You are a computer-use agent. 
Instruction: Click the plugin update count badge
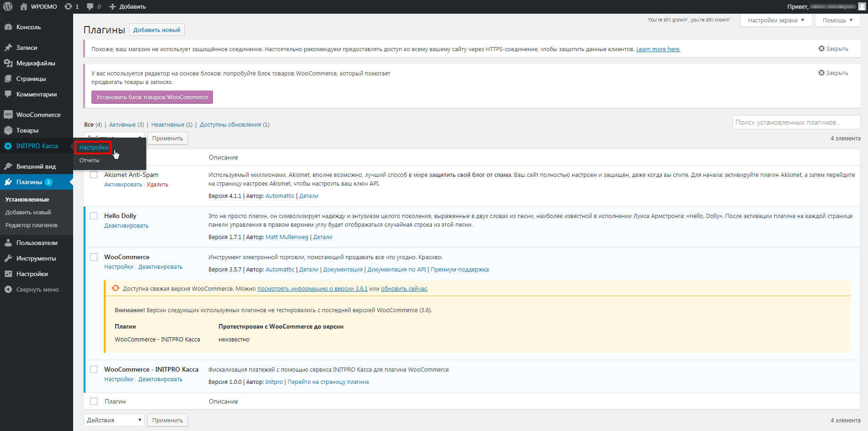48,182
